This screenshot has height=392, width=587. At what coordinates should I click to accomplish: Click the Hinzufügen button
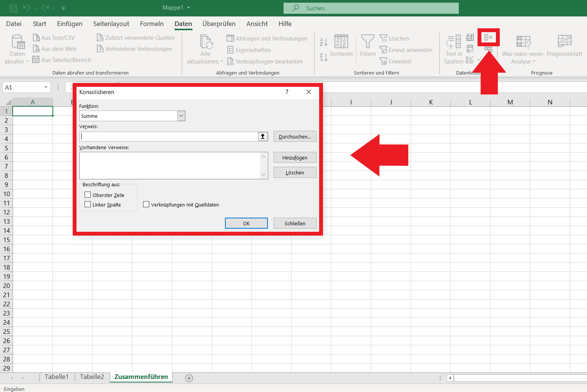[x=295, y=158]
